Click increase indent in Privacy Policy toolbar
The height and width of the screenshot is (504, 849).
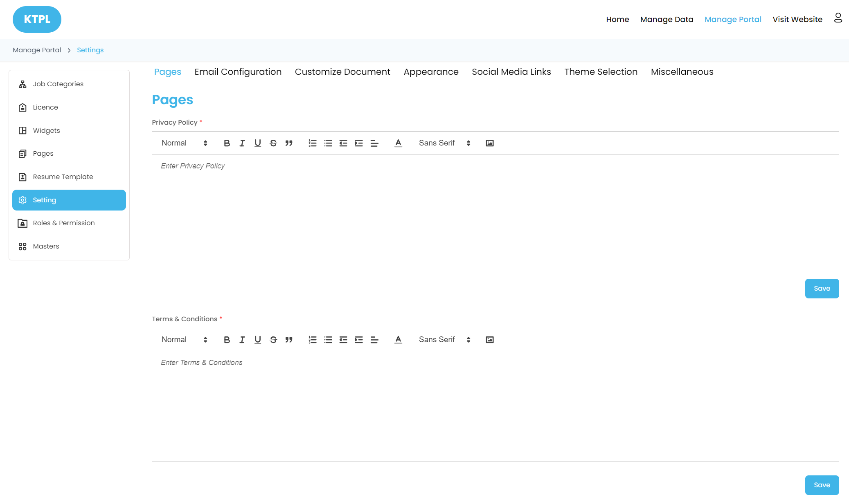coord(359,143)
